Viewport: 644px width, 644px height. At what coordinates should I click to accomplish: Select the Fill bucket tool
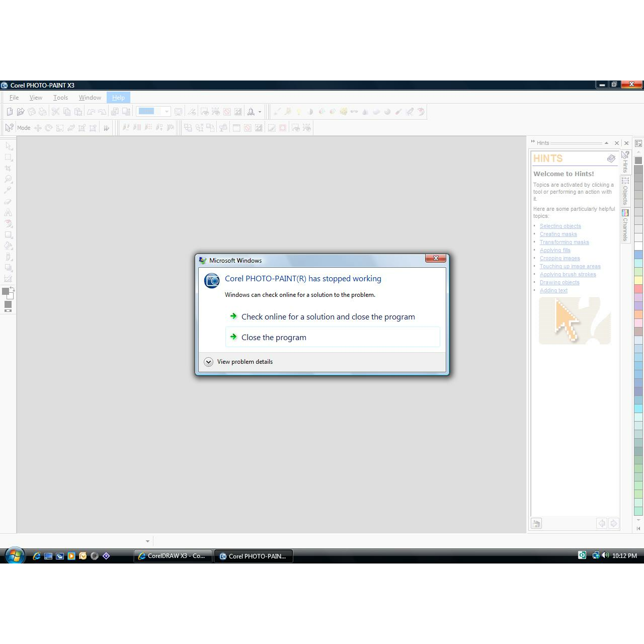(9, 246)
